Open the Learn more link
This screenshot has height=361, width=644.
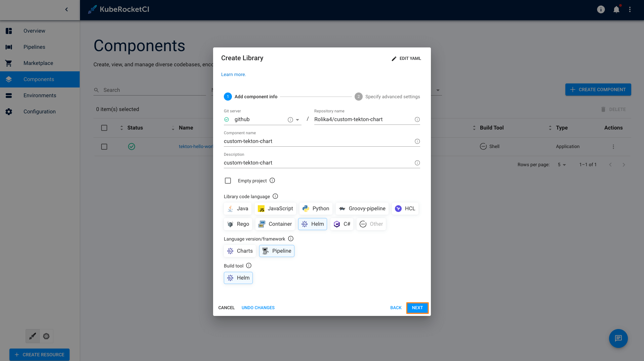tap(233, 74)
